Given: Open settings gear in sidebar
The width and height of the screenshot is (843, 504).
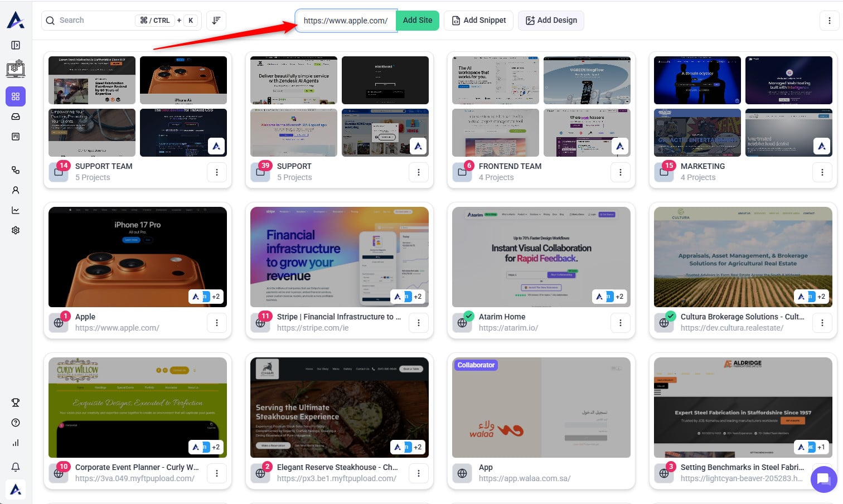Looking at the screenshot, I should [x=16, y=230].
